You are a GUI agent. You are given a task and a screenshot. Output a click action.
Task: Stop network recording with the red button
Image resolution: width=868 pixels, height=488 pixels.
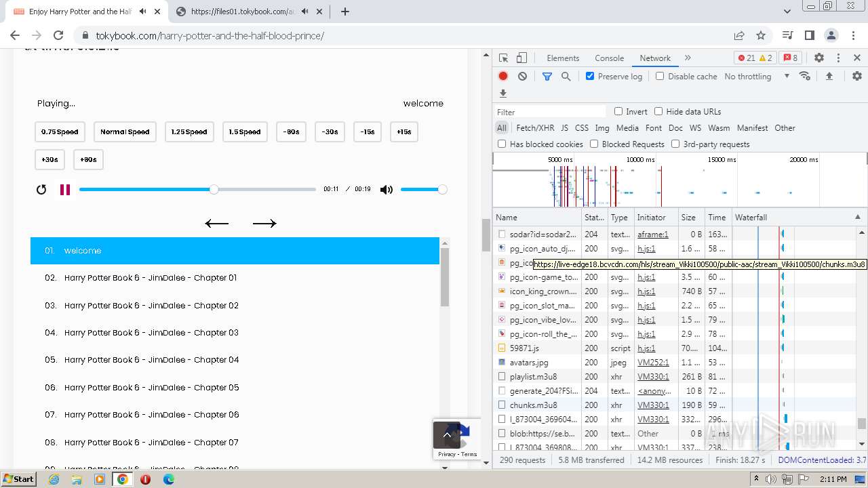click(x=503, y=77)
